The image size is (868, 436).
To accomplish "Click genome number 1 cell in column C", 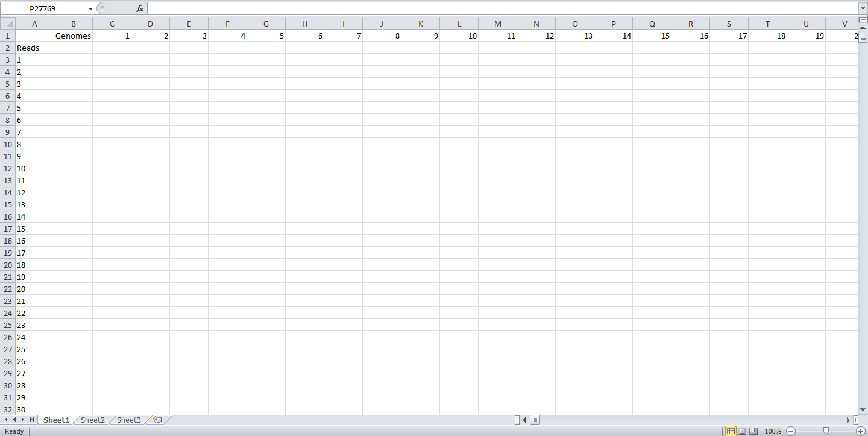I will (x=112, y=36).
